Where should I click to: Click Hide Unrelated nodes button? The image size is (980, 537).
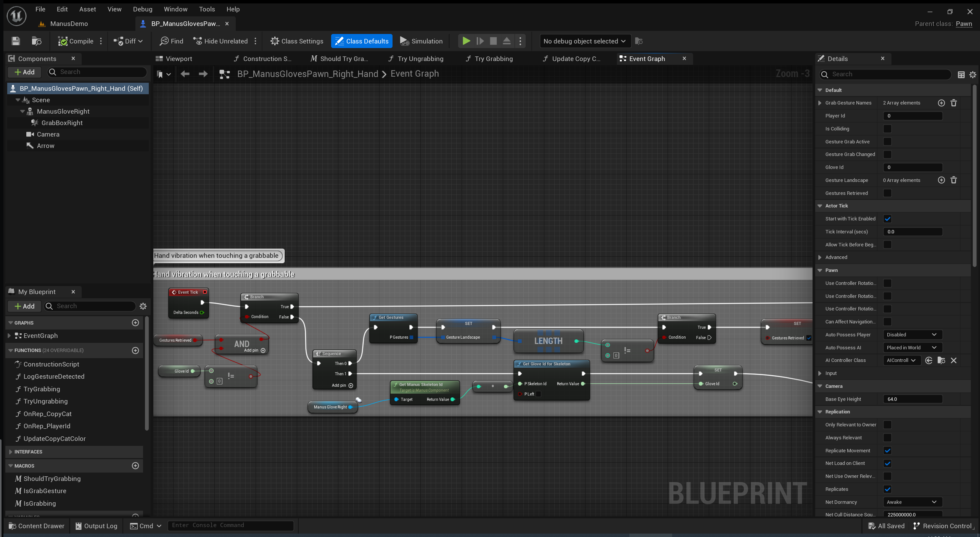coord(220,41)
